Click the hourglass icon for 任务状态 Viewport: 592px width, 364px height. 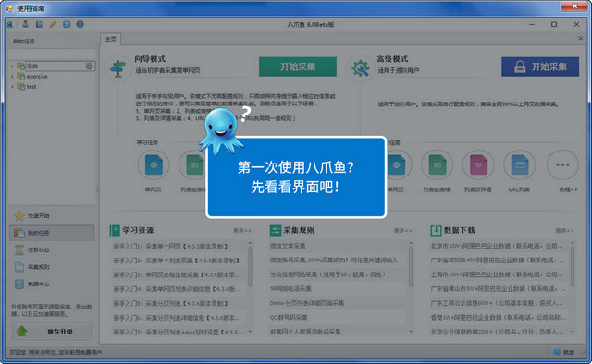coord(19,249)
